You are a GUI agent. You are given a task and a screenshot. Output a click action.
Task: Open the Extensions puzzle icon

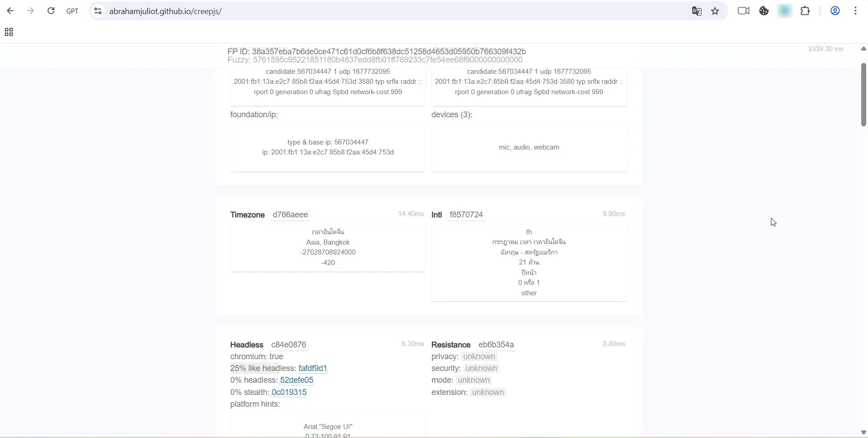click(805, 11)
